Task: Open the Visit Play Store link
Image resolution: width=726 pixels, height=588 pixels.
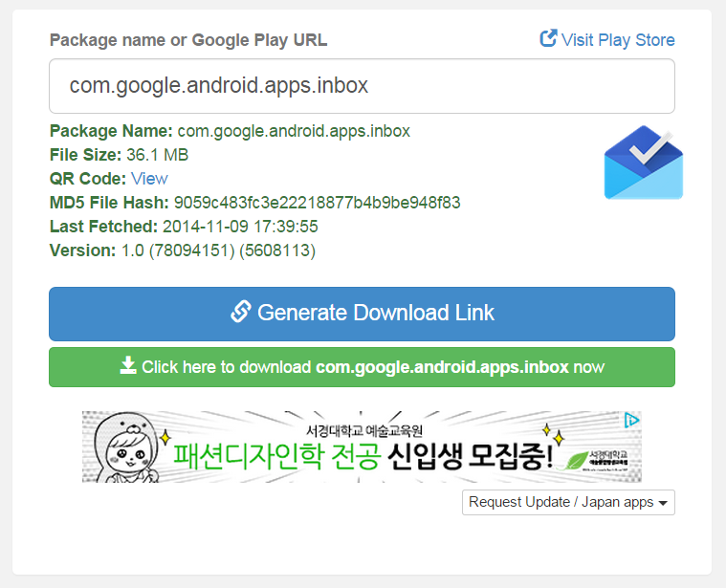Action: (x=617, y=40)
